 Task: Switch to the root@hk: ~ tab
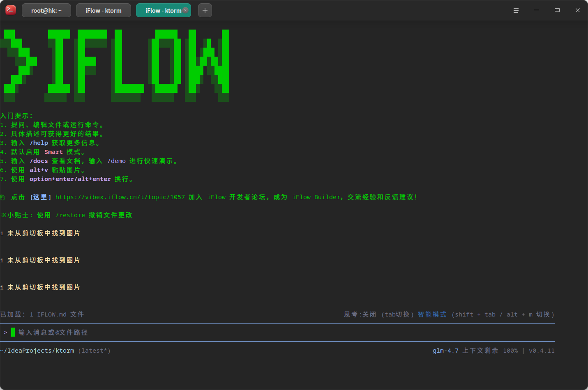pyautogui.click(x=46, y=11)
